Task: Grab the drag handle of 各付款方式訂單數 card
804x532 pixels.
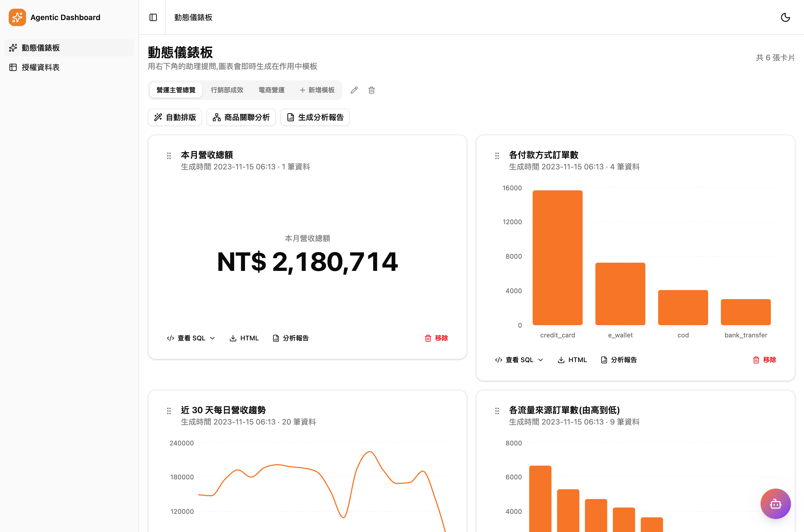Action: click(497, 156)
